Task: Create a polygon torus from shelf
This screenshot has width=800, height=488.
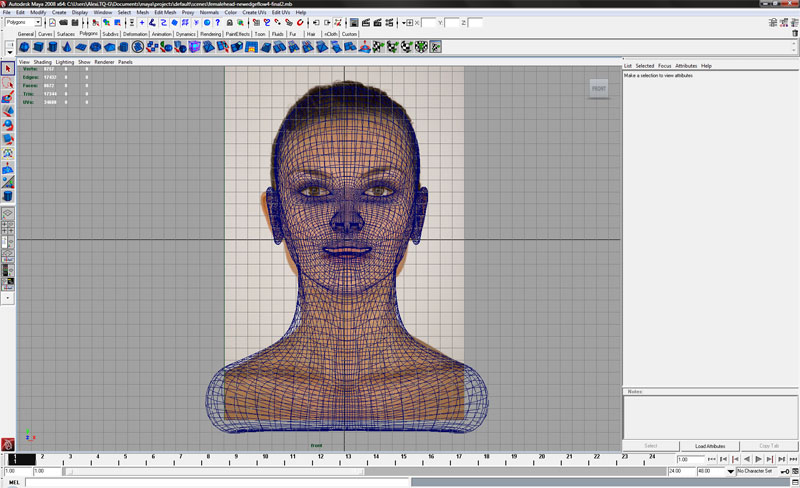Action: [95, 47]
